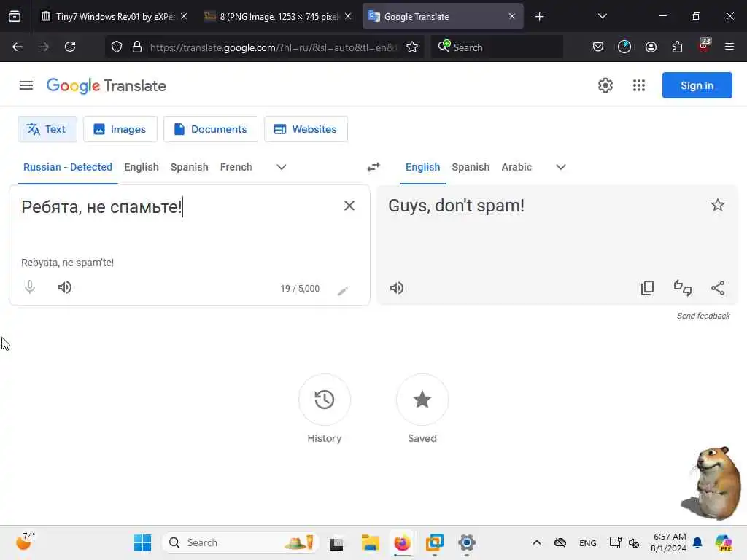This screenshot has width=747, height=560.
Task: Click the Windows taskbar Search box
Action: point(241,542)
